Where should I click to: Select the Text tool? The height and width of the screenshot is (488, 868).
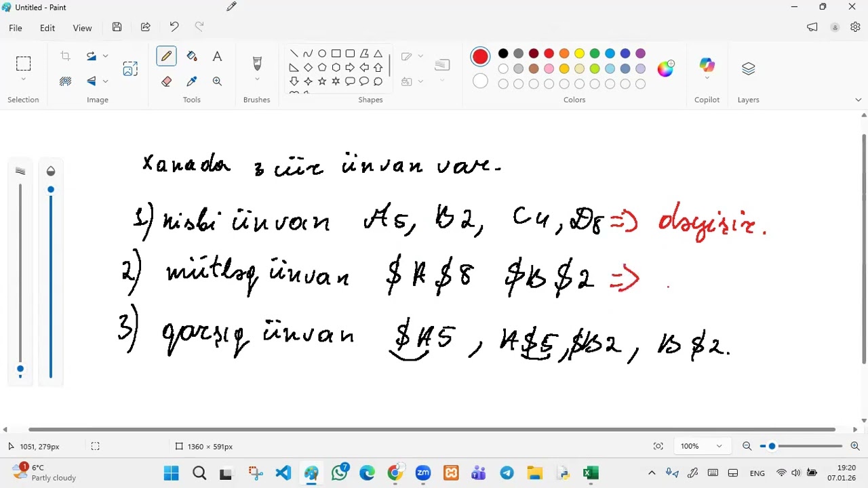click(x=217, y=56)
